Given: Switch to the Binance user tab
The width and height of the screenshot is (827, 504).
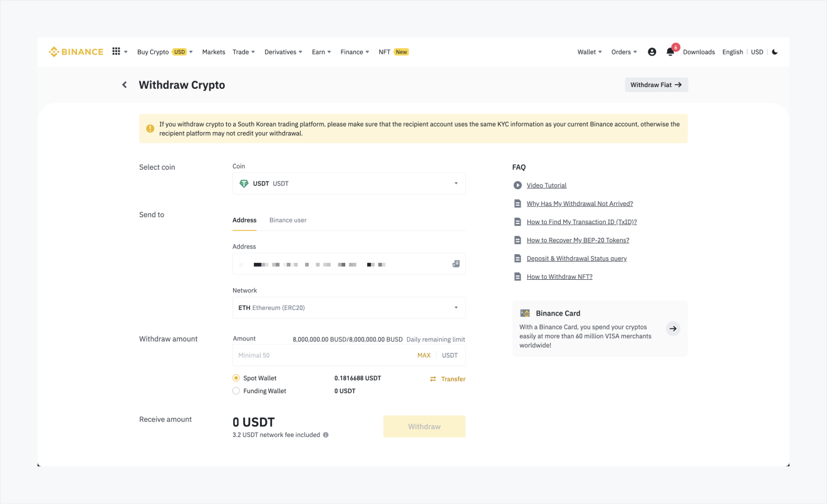Looking at the screenshot, I should pyautogui.click(x=288, y=220).
